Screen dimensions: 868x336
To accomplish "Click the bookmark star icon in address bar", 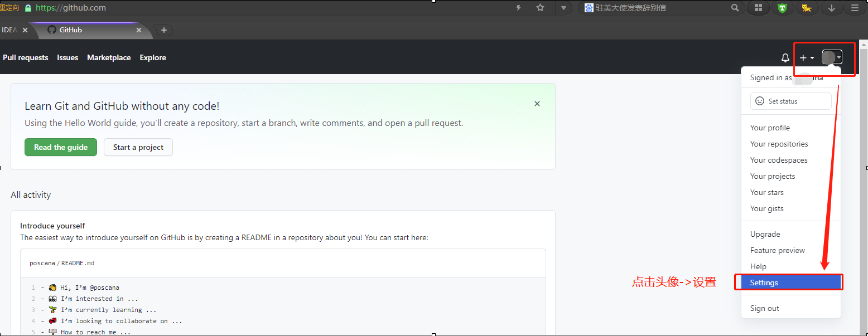I will tap(540, 8).
